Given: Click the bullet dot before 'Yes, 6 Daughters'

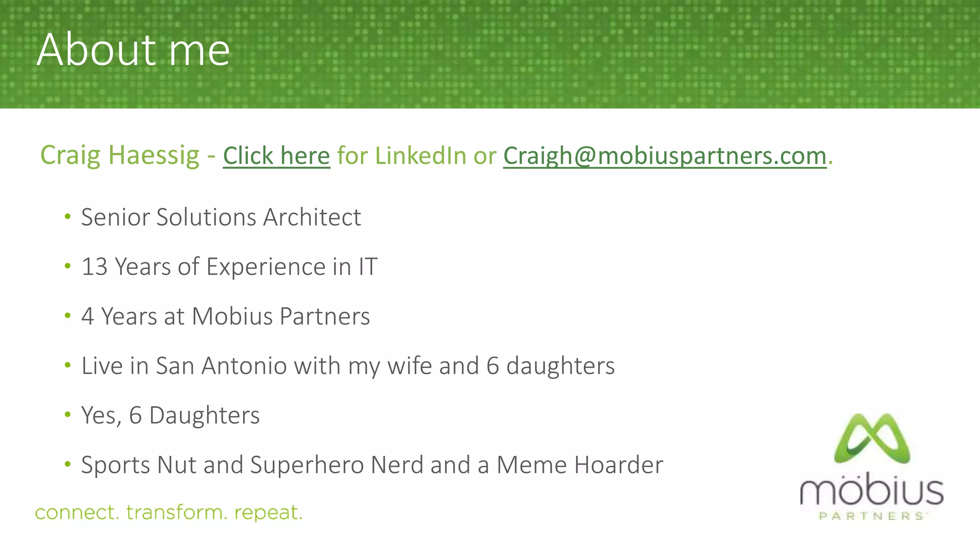Looking at the screenshot, I should (68, 415).
